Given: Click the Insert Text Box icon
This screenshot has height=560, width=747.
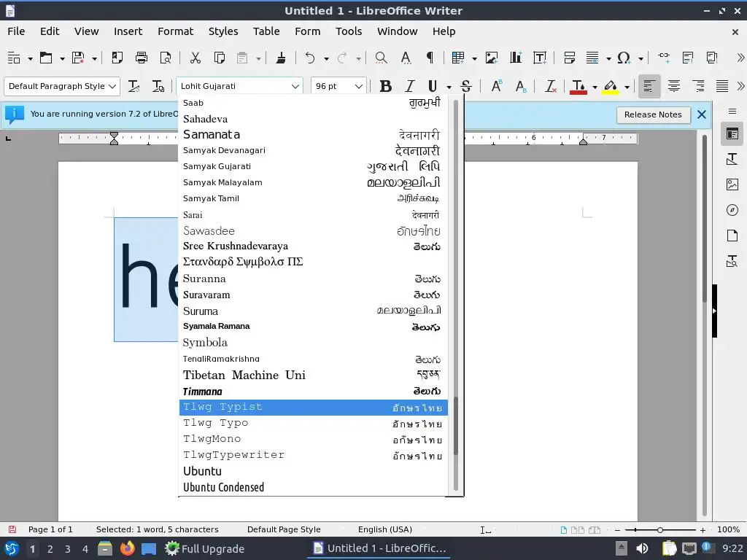Looking at the screenshot, I should point(540,58).
